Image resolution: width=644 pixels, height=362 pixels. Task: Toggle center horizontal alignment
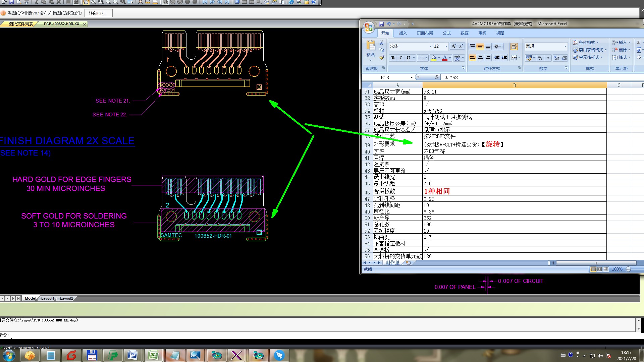480,58
